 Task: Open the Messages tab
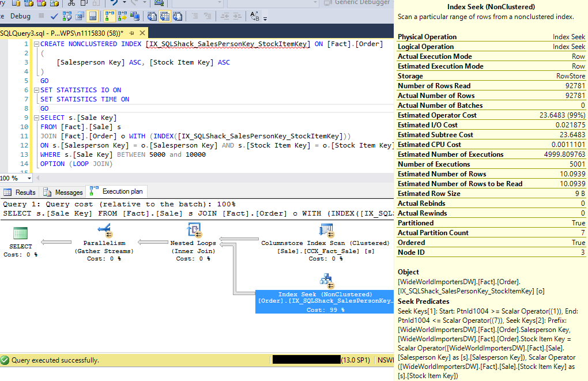pos(63,192)
